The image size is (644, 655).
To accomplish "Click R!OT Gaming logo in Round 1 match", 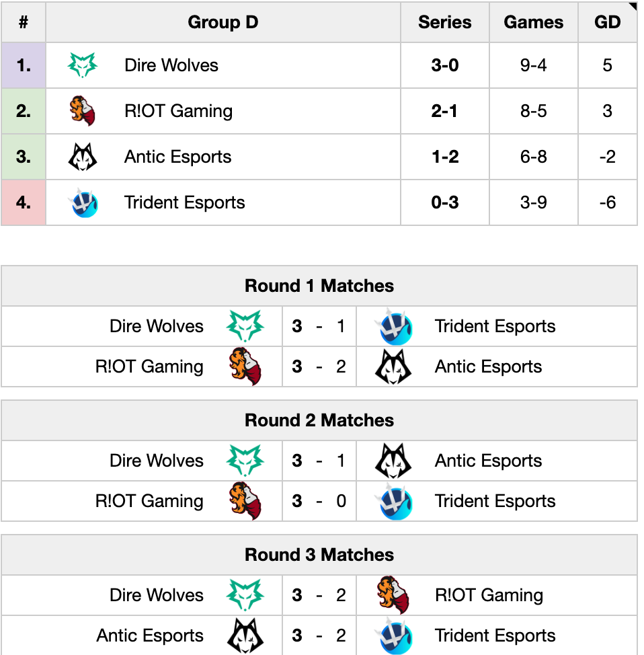I will tap(245, 367).
